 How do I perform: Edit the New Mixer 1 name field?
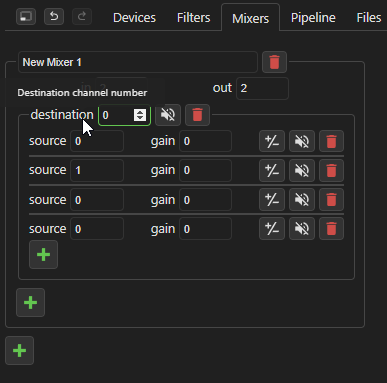click(x=138, y=62)
